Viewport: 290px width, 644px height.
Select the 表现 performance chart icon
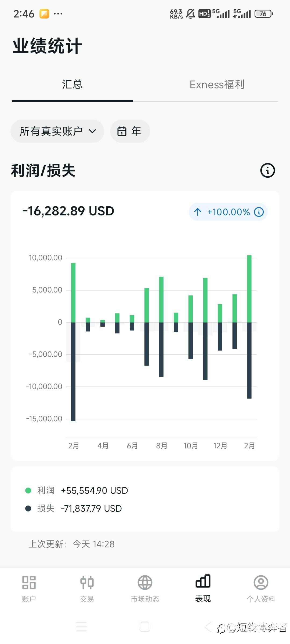click(x=203, y=581)
